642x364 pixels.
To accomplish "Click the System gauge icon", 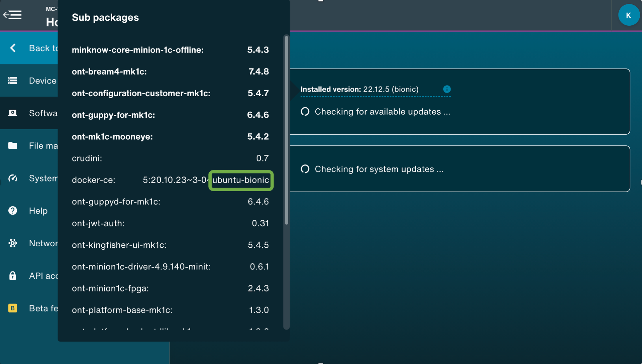I will click(13, 178).
